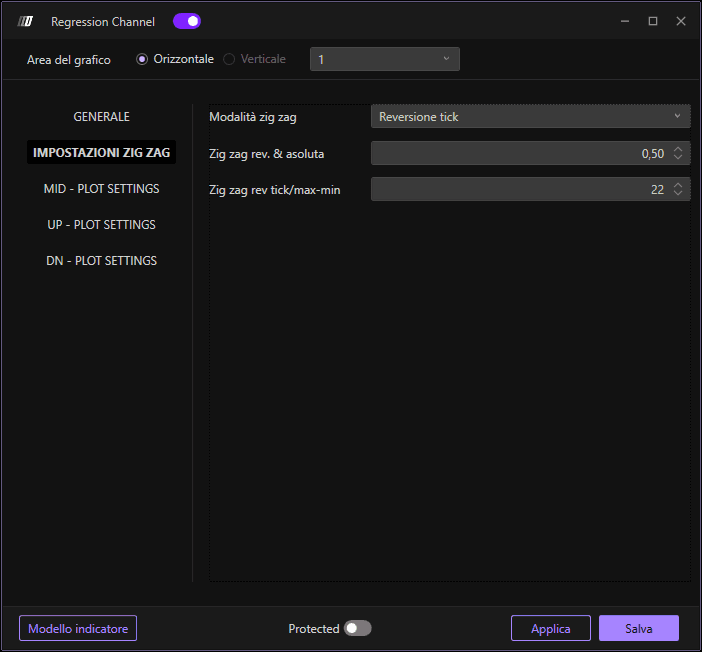
Task: Select the Orizzontale radio button
Action: pos(142,59)
